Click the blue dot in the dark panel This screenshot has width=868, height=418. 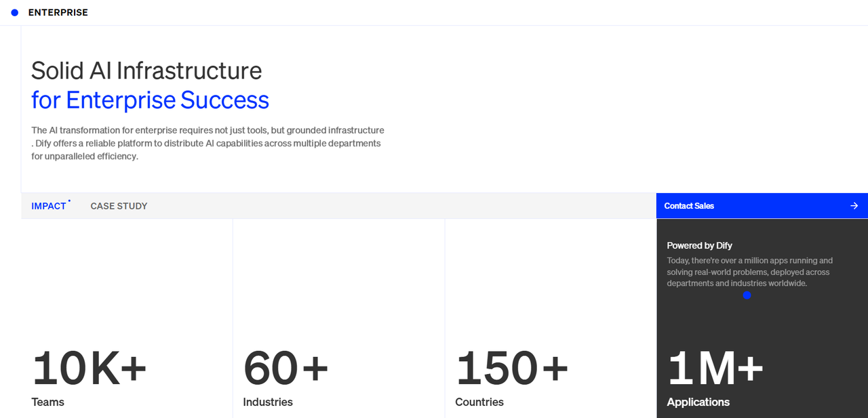[747, 295]
